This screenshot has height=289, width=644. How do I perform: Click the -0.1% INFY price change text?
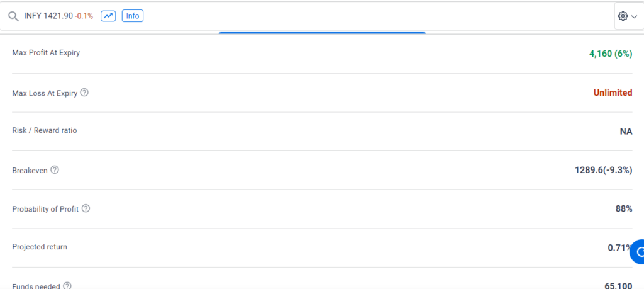coord(84,16)
